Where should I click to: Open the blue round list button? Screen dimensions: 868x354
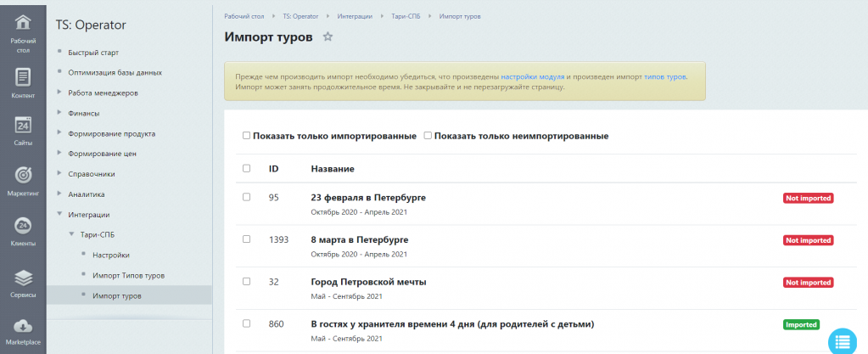(843, 341)
